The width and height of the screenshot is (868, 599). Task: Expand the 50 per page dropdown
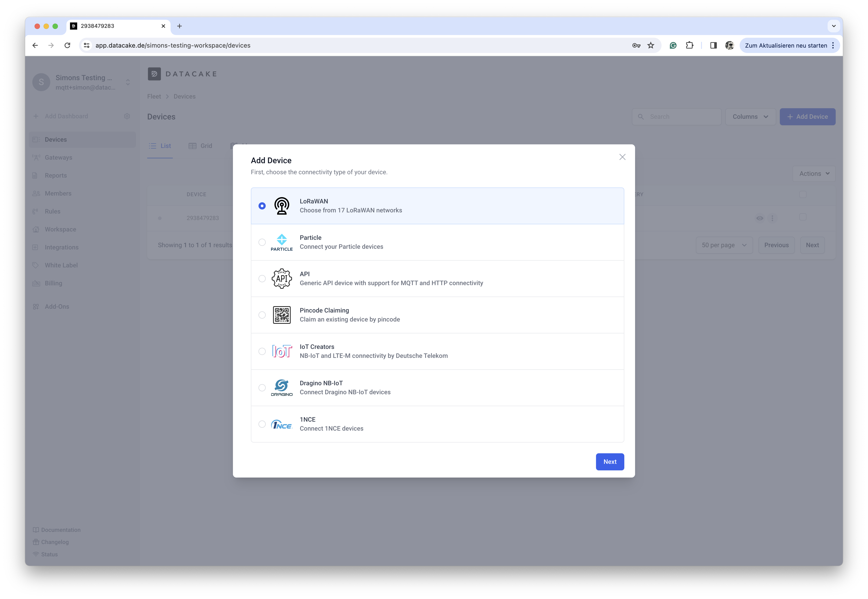(724, 245)
